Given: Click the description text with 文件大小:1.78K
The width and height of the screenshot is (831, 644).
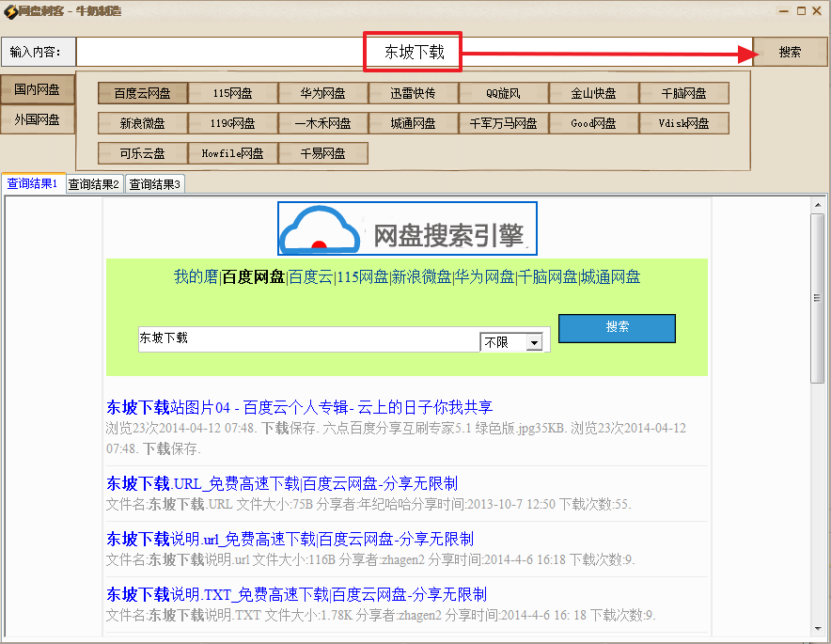Looking at the screenshot, I should point(381,616).
